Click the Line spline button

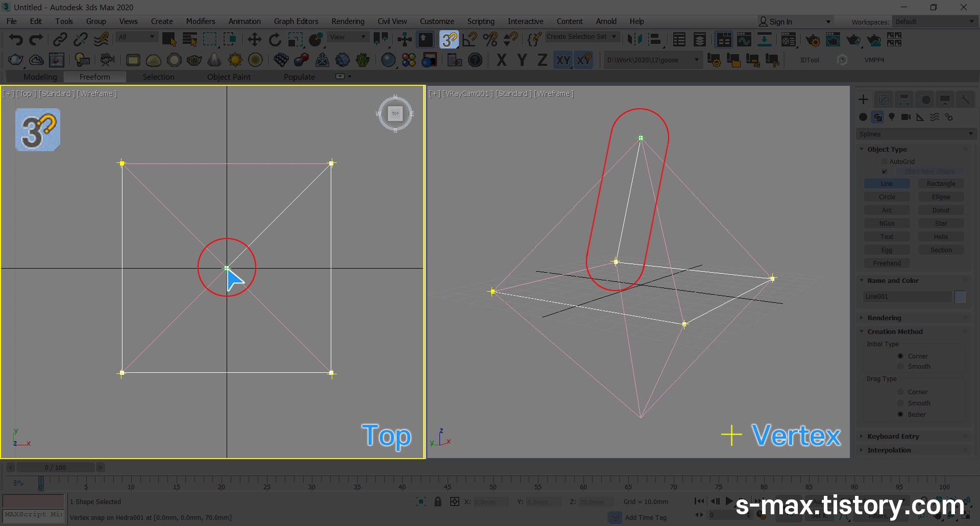tap(887, 183)
